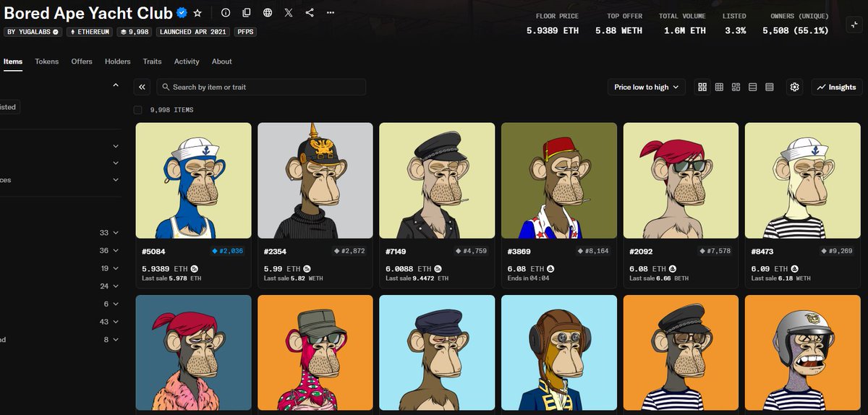Screen dimensions: 868x415
Task: Open the About tab
Action: pos(222,61)
